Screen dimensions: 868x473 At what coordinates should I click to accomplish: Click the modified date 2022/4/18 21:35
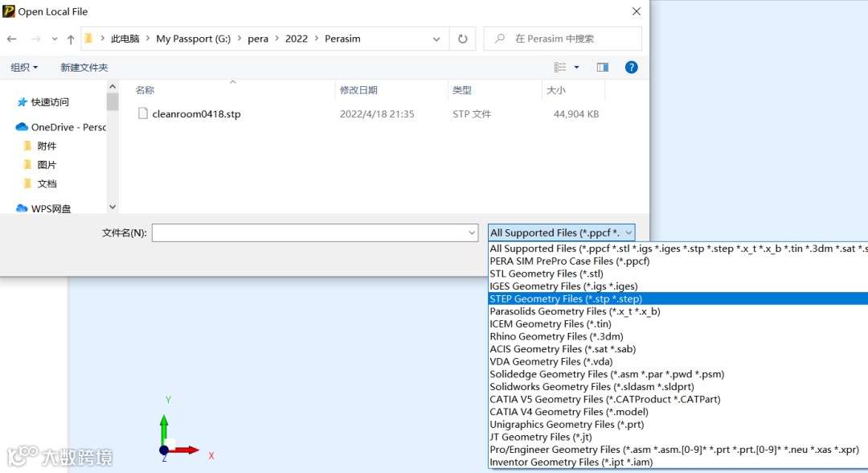point(377,114)
